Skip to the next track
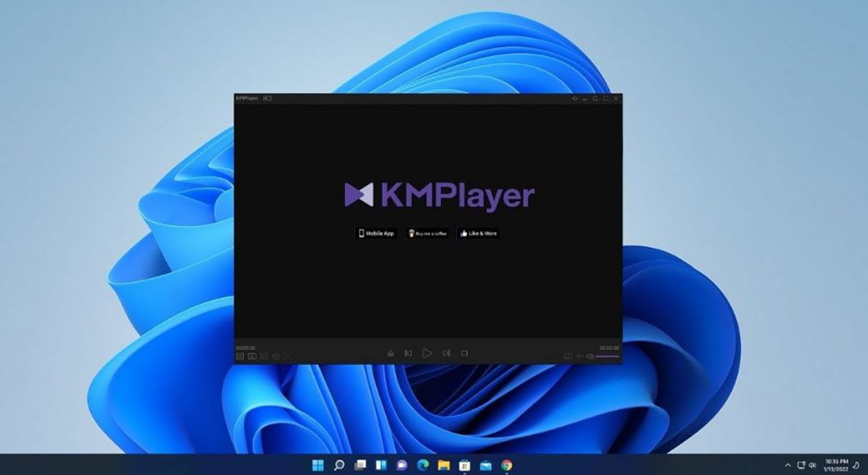 tap(448, 354)
